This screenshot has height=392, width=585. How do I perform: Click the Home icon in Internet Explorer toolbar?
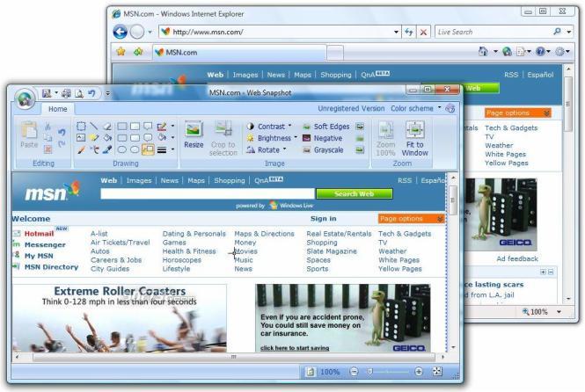pos(483,52)
